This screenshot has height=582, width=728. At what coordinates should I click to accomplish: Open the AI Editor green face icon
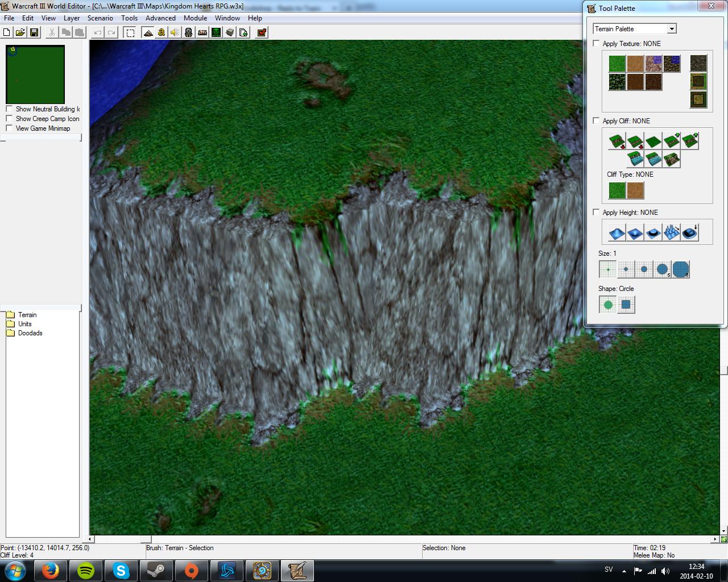[x=216, y=32]
